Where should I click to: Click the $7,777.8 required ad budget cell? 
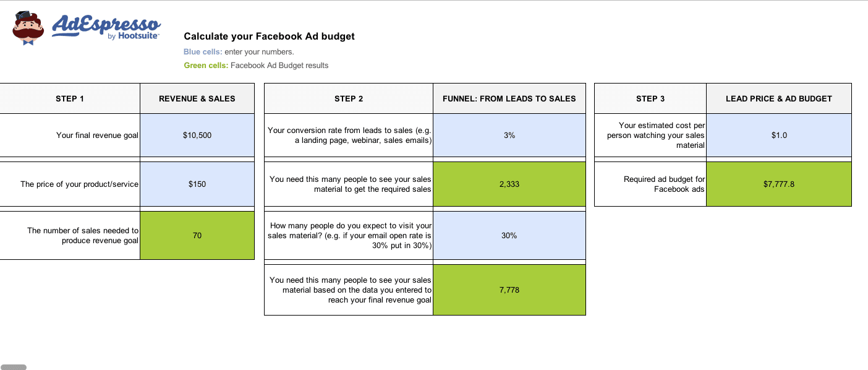(779, 184)
